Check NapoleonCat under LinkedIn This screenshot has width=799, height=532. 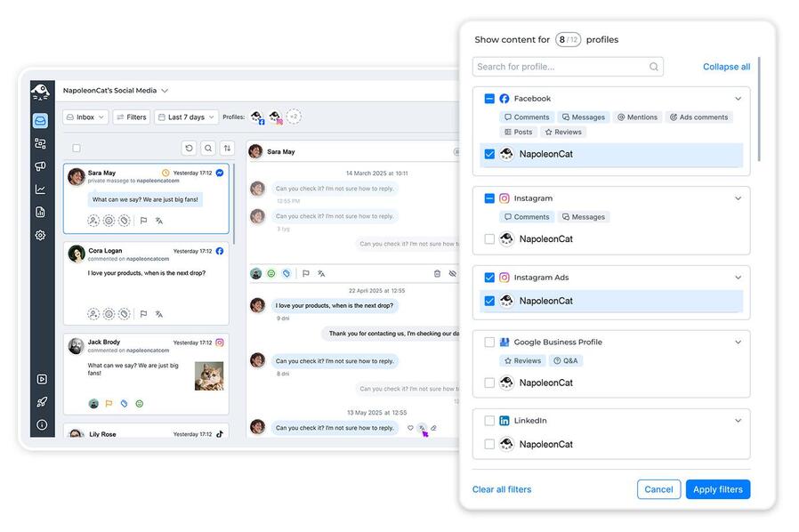click(489, 444)
